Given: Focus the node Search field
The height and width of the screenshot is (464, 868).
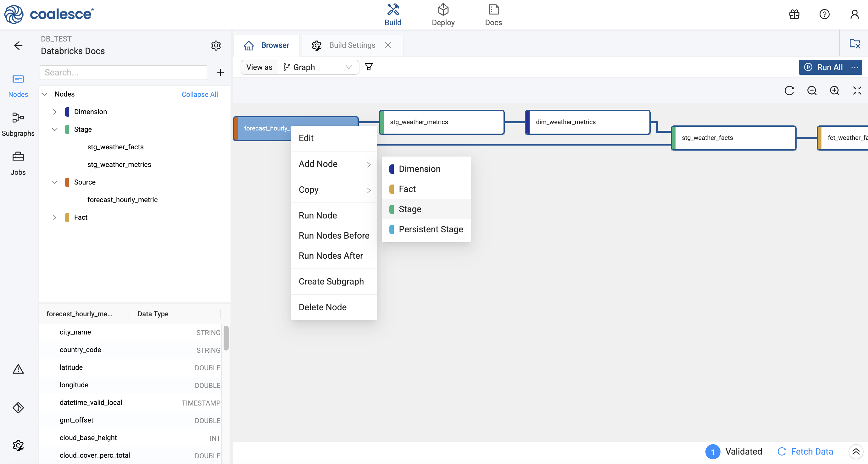Looking at the screenshot, I should coord(123,72).
